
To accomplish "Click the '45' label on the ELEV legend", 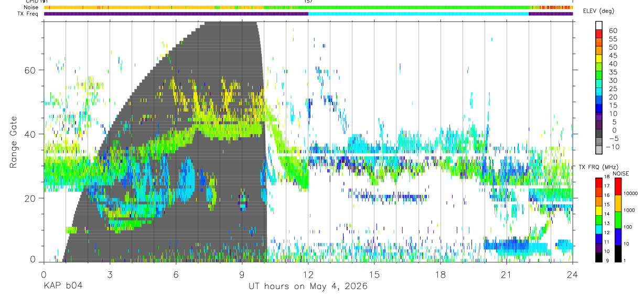I will click(x=612, y=55).
